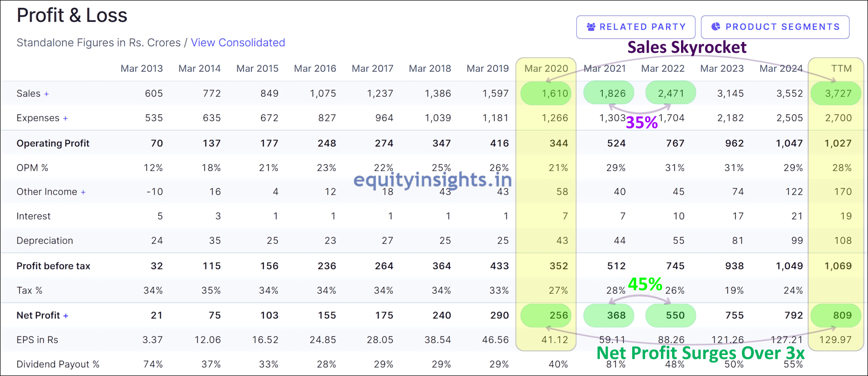Image resolution: width=868 pixels, height=376 pixels.
Task: Click the Mar 2022 net profit 550
Action: pyautogui.click(x=675, y=316)
